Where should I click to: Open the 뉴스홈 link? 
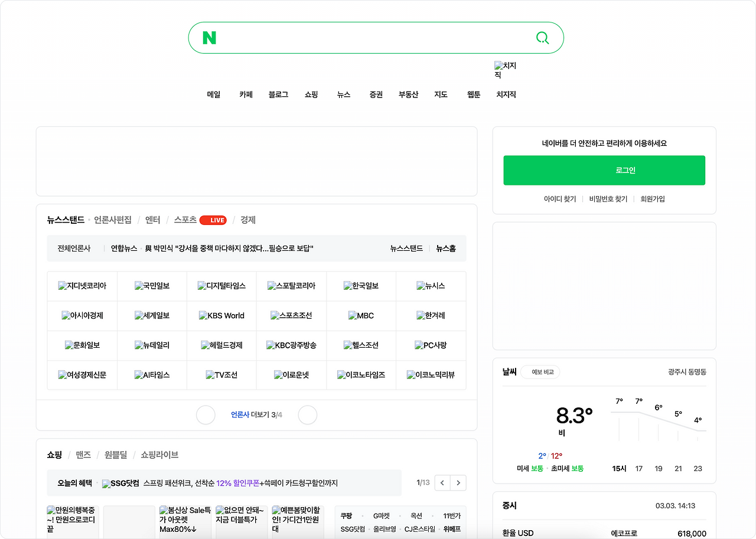pyautogui.click(x=446, y=249)
